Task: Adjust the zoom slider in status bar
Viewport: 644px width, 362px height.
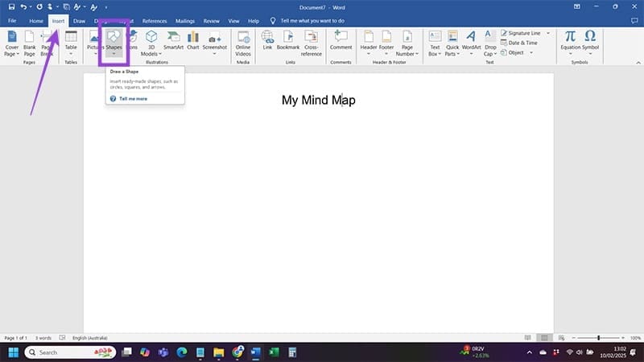Action: [x=598, y=338]
